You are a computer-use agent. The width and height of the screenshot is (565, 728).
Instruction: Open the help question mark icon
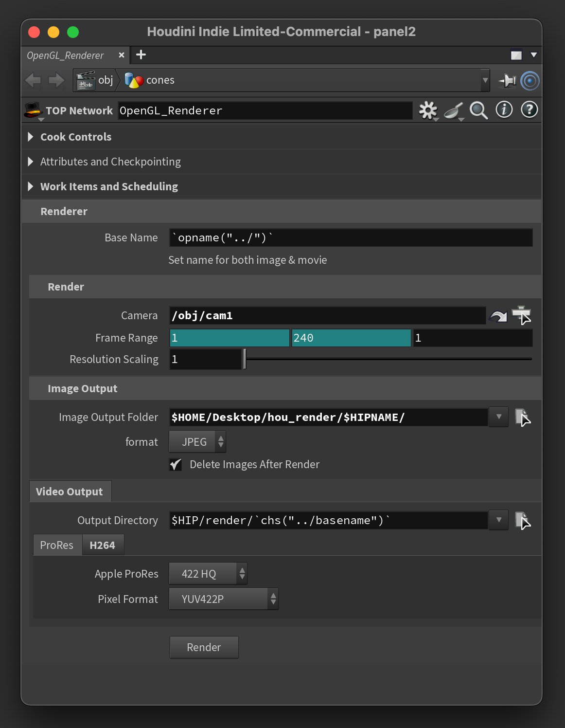click(x=530, y=110)
